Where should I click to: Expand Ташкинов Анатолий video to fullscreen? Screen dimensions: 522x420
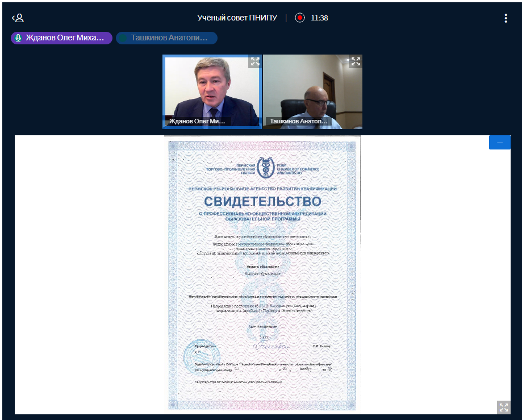point(356,61)
